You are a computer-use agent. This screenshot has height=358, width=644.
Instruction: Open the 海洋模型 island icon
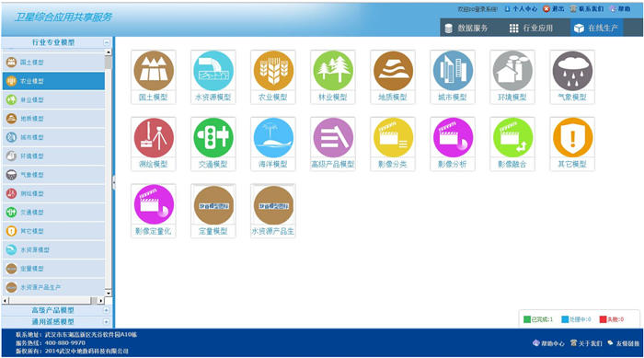click(273, 144)
